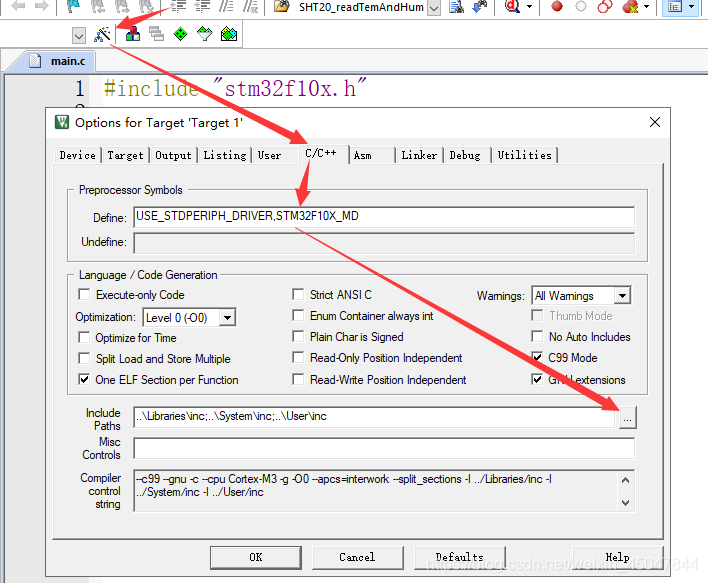Screen dimensions: 708x583
Task: Click the Navigate forward arrow icon
Action: 42,6
